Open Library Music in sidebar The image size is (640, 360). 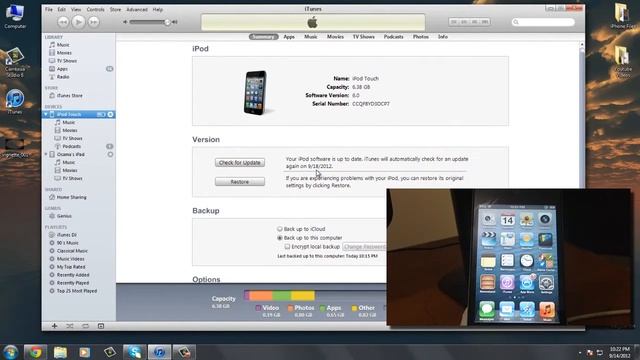63,45
